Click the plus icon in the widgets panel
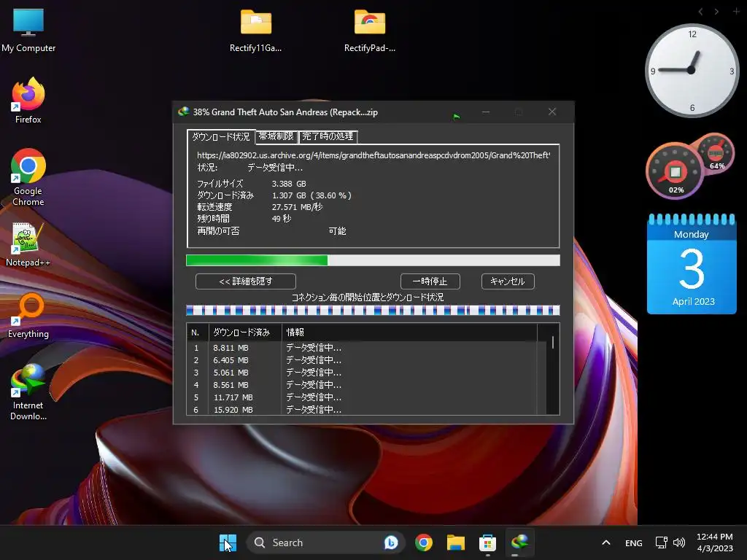747x560 pixels. pyautogui.click(x=736, y=11)
